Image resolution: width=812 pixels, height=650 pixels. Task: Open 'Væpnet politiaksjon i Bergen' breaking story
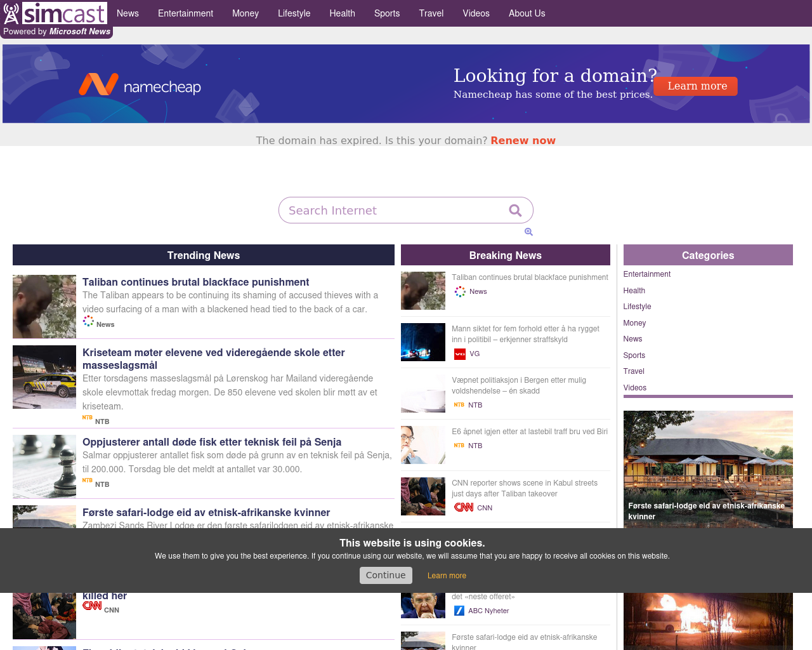click(519, 385)
